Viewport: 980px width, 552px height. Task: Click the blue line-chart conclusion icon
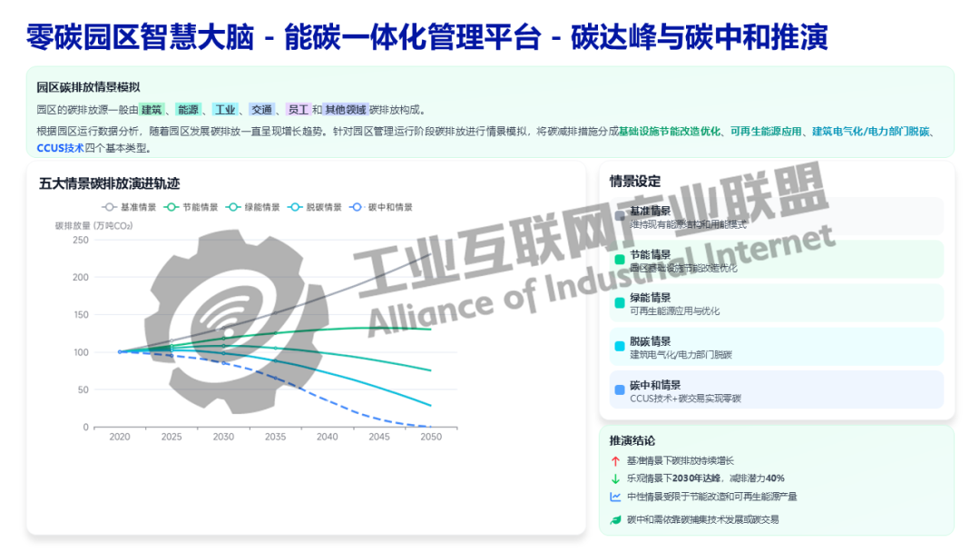(615, 497)
